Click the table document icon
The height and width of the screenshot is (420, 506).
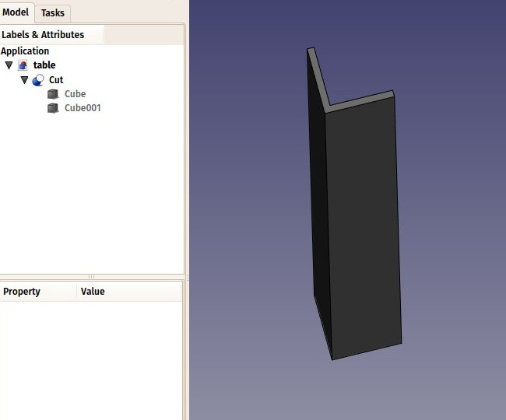click(23, 65)
